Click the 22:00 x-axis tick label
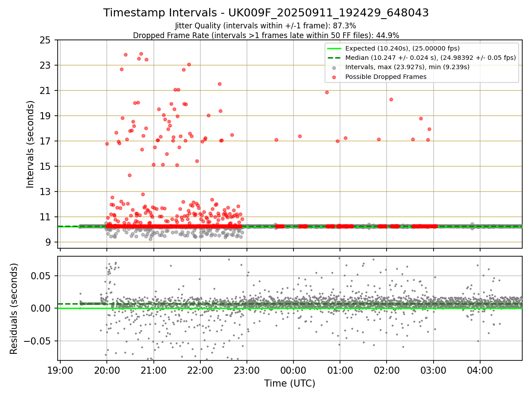This screenshot has width=532, height=399. pos(200,370)
